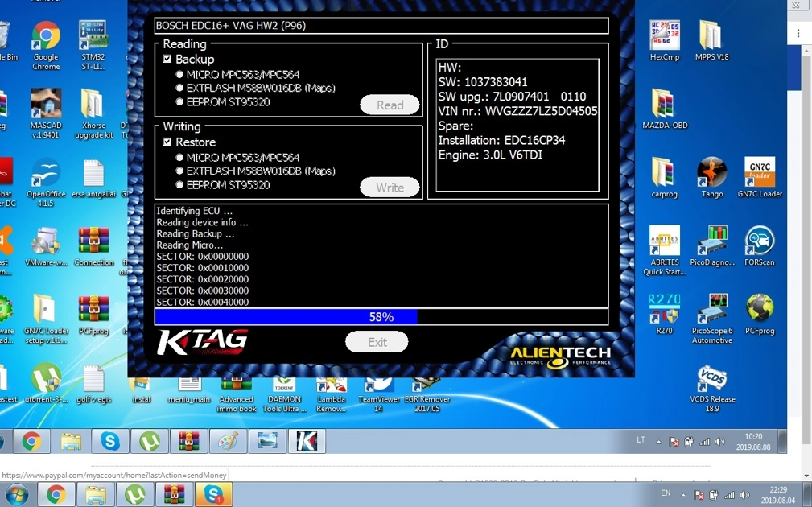Click the Exit button in K-TAG
This screenshot has width=812, height=507.
(377, 342)
